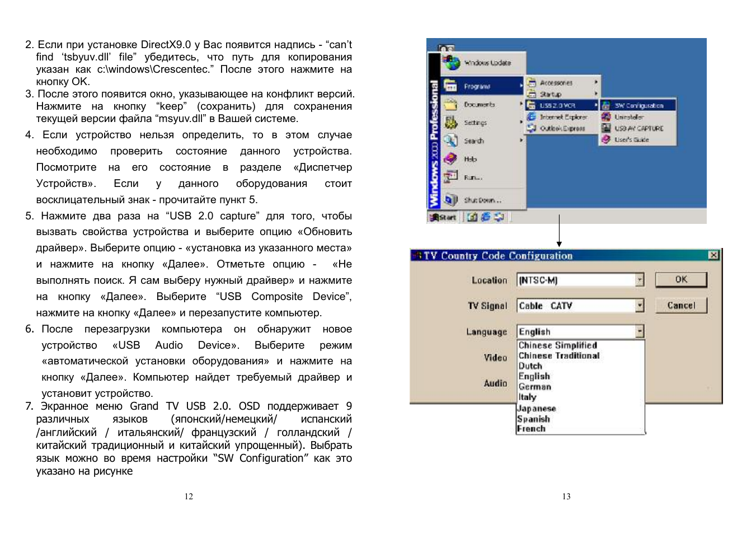Select Spanish in the language list
The width and height of the screenshot is (756, 534).
coord(581,419)
